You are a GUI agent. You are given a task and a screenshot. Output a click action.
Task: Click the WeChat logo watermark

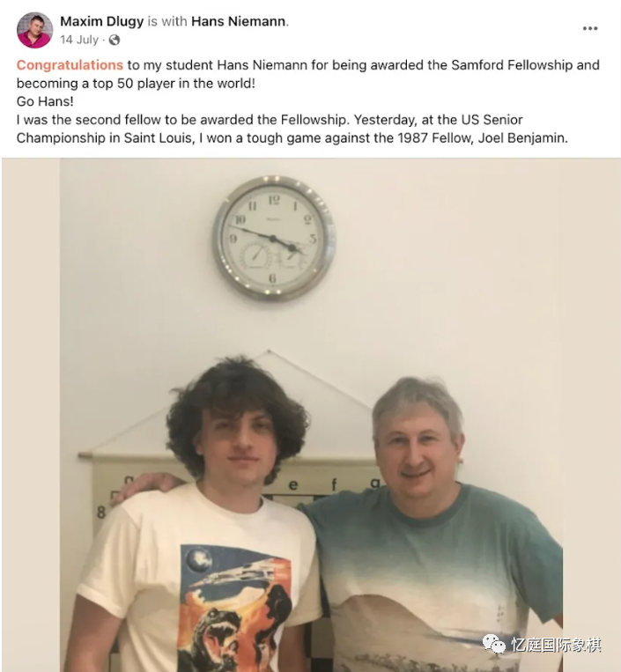493,644
